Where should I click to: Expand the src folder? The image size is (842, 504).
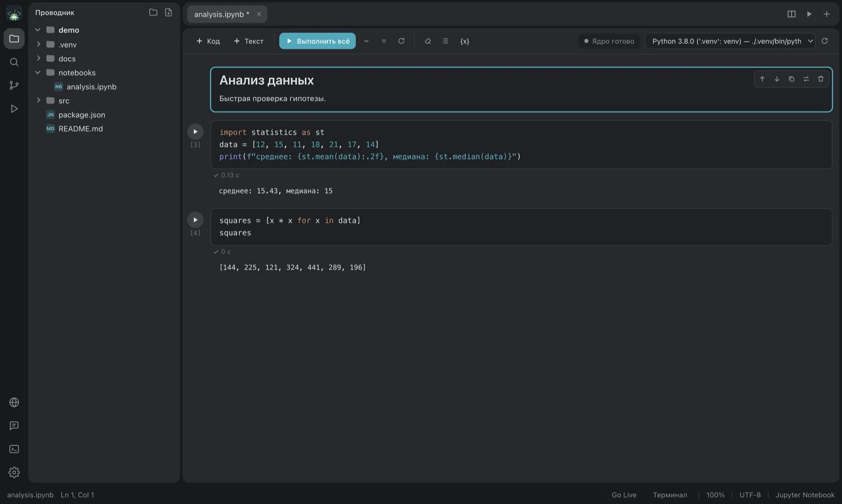(x=38, y=101)
